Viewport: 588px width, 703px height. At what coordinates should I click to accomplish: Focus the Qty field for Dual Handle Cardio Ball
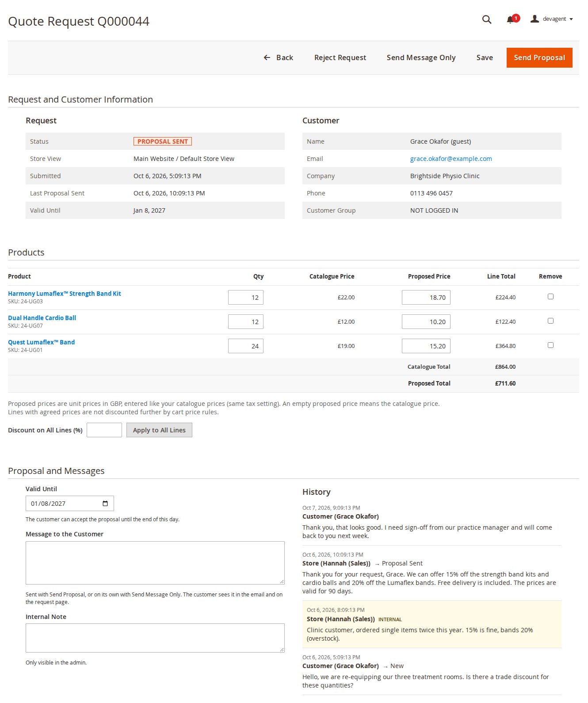(246, 322)
